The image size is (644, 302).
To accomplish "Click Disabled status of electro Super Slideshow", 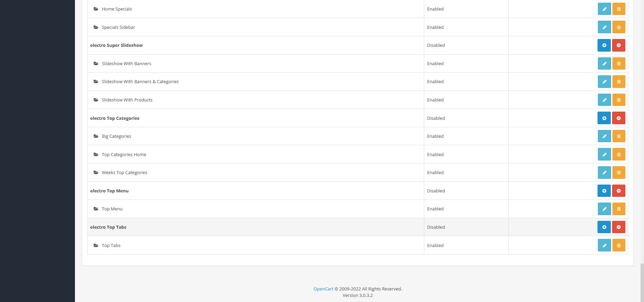I will [x=436, y=45].
